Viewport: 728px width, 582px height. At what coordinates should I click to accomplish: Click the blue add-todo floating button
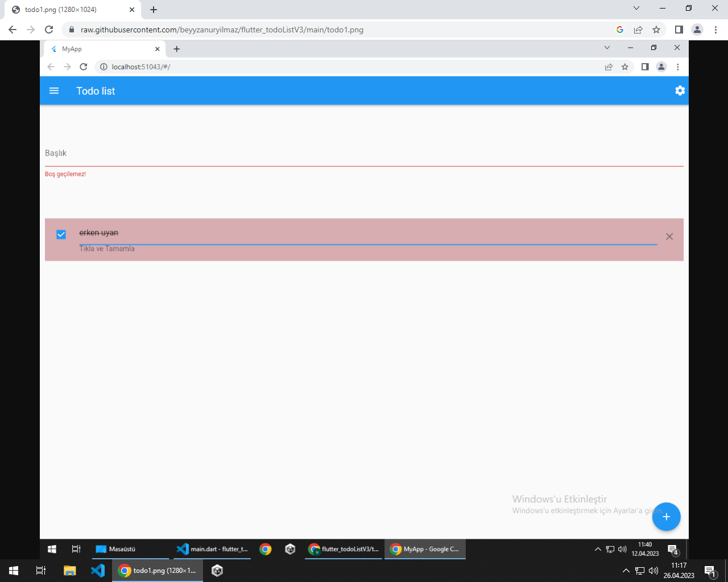(666, 517)
